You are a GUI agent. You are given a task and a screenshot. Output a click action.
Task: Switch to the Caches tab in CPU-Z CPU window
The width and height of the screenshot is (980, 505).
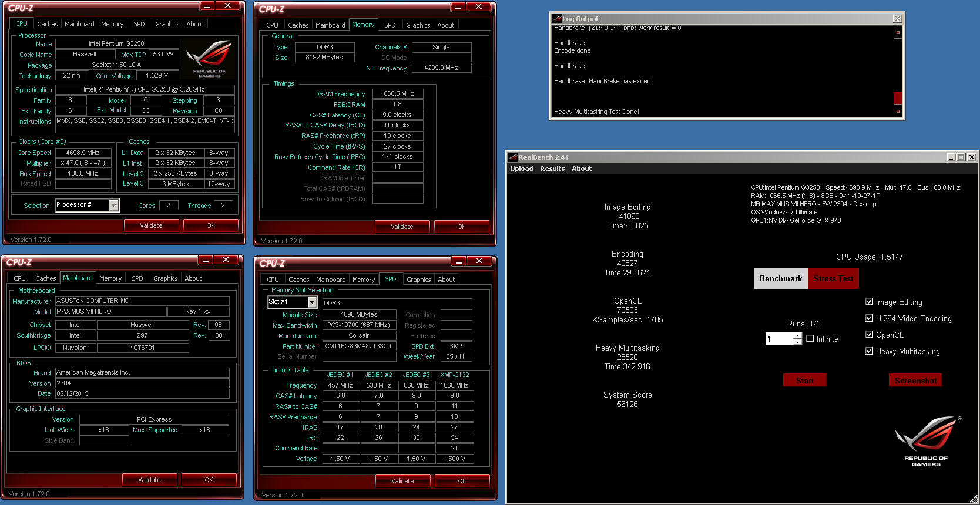pos(47,24)
